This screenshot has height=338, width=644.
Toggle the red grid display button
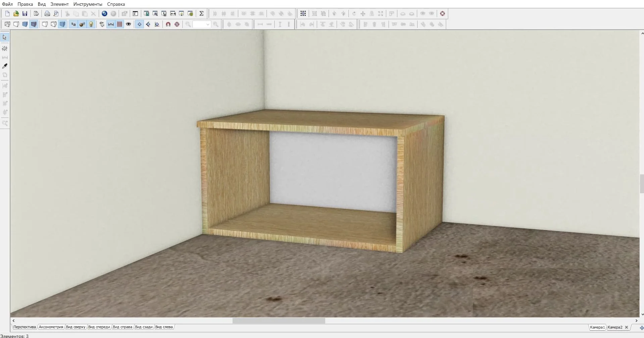coord(119,24)
